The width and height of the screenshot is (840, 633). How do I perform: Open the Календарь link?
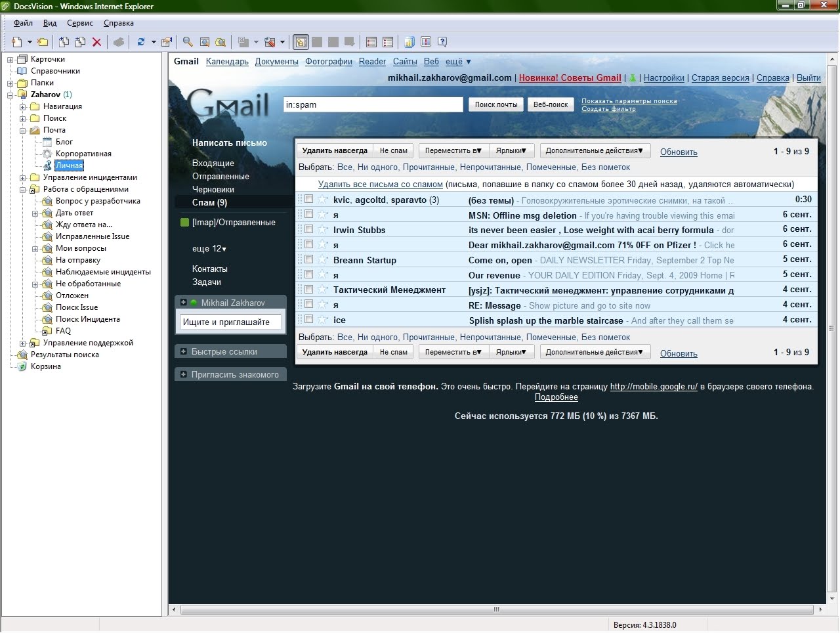pos(227,62)
